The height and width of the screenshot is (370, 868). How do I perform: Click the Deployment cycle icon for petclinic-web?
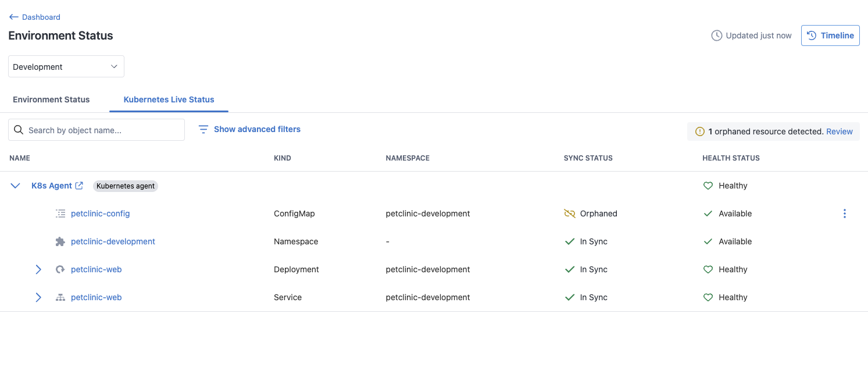click(60, 269)
